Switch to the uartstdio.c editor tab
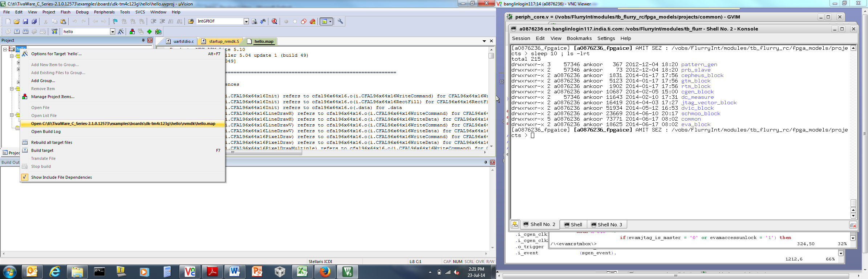This screenshot has width=868, height=279. [180, 41]
